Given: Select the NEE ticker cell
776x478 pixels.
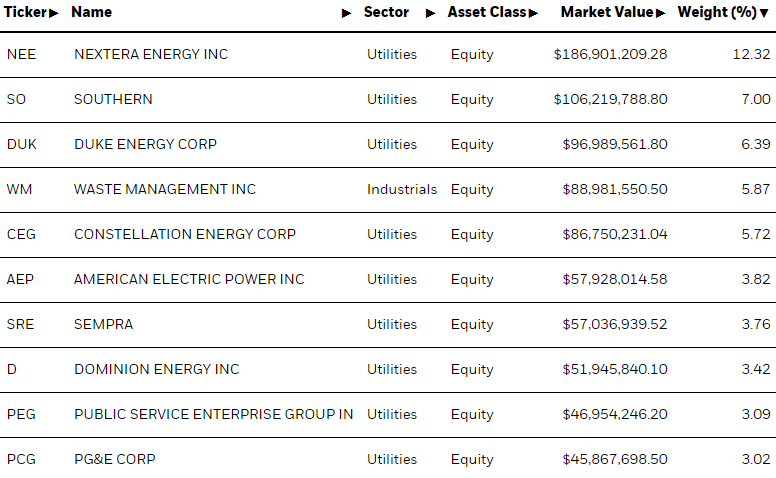Looking at the screenshot, I should click(x=21, y=54).
